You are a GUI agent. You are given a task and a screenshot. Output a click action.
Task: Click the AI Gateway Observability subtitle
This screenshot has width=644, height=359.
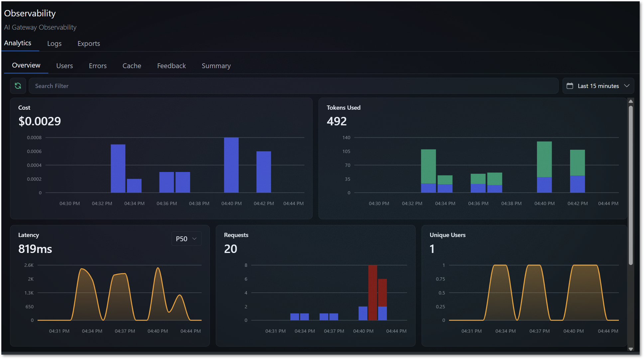pos(40,27)
